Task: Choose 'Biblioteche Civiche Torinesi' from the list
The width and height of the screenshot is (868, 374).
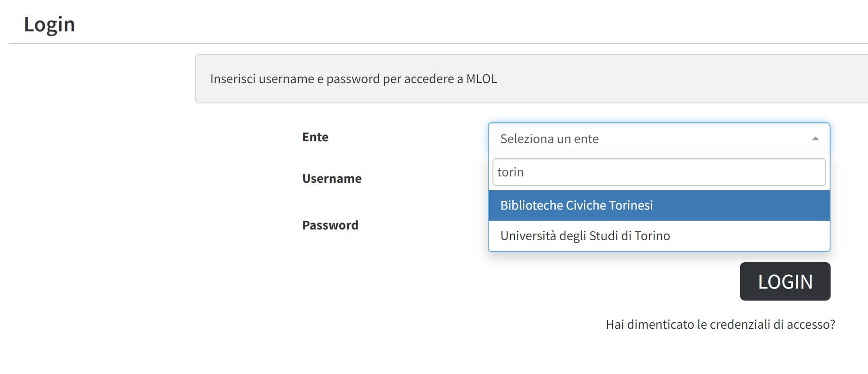Action: click(x=577, y=205)
